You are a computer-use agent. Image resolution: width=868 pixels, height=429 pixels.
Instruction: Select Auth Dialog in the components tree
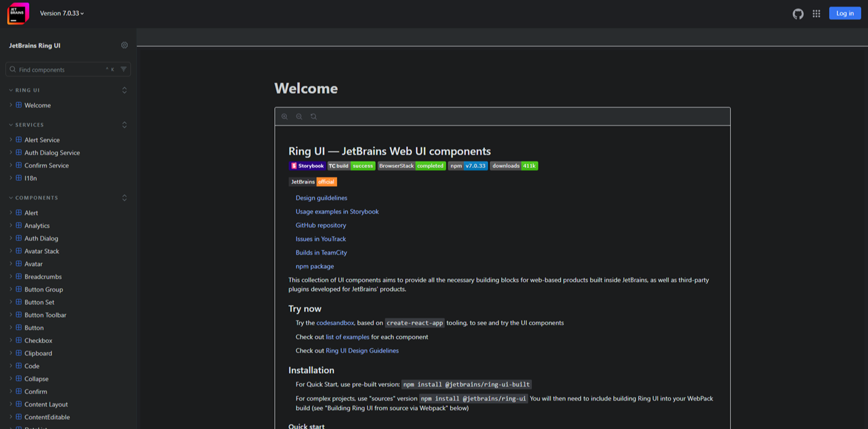pos(41,238)
